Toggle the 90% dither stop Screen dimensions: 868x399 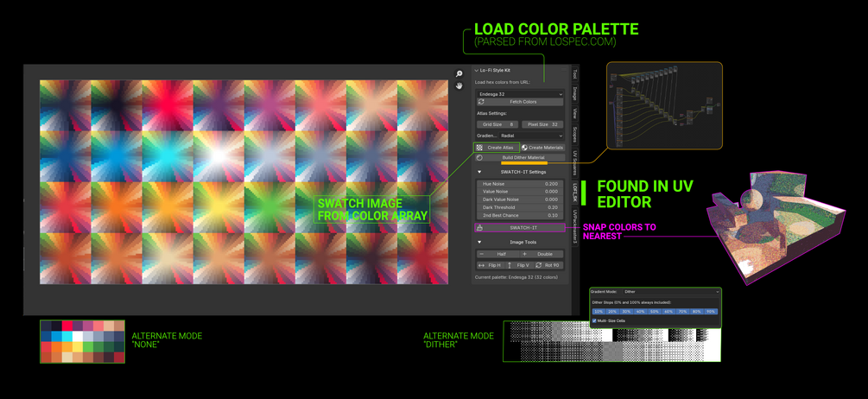[711, 312]
